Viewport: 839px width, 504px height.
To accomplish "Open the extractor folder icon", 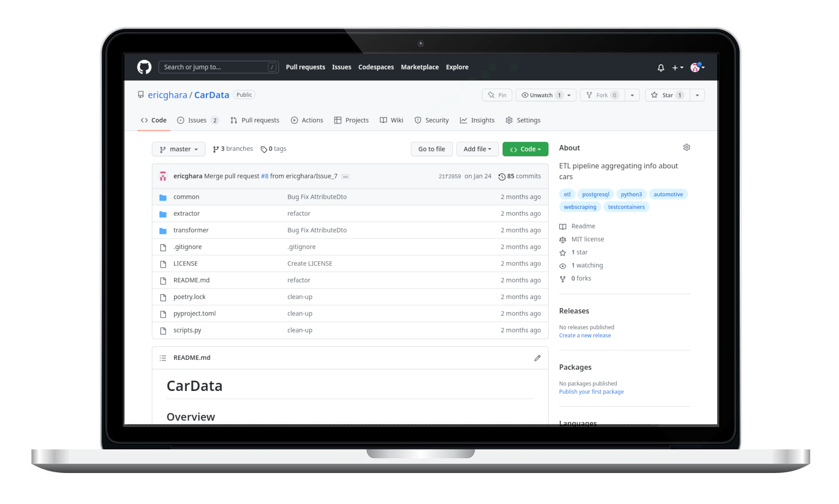I will pos(163,214).
